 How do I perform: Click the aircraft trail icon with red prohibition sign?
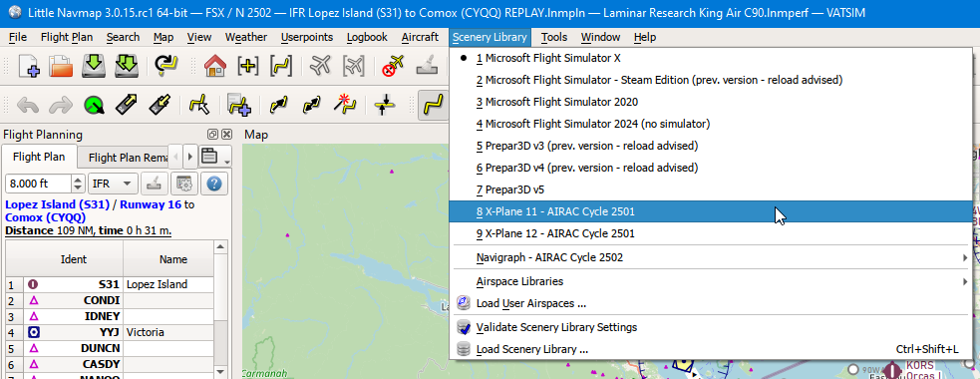tap(394, 65)
